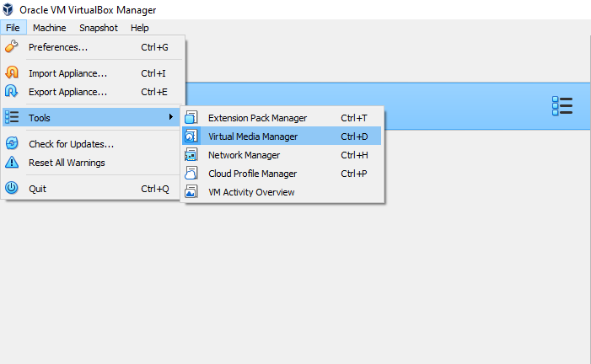Click the Export Appliance blue arrow icon

[12, 91]
